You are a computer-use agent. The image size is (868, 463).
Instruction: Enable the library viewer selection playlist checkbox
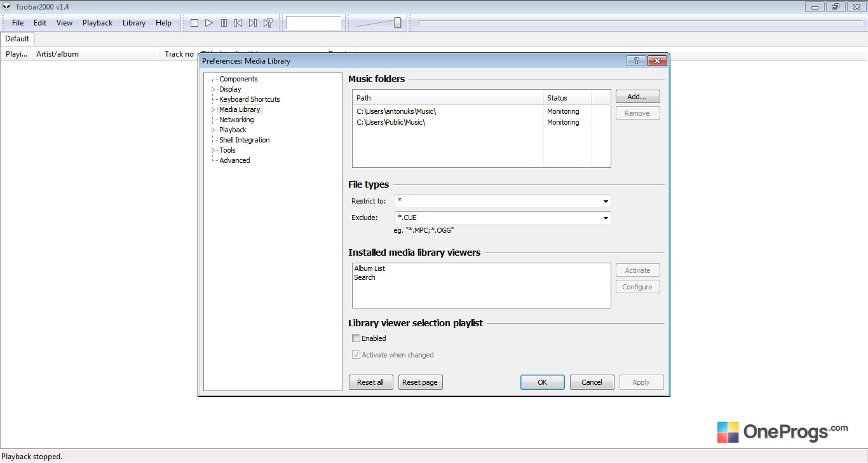pos(356,338)
